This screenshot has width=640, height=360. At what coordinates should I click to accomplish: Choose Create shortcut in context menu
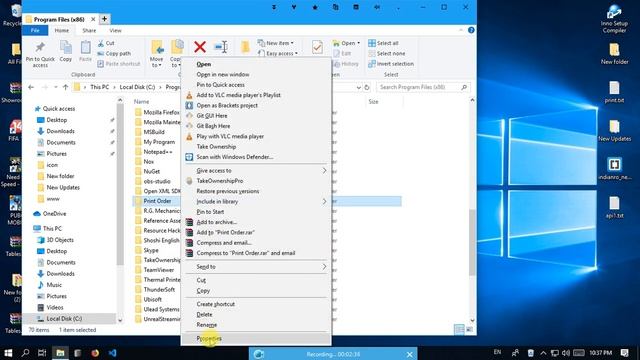(x=256, y=304)
